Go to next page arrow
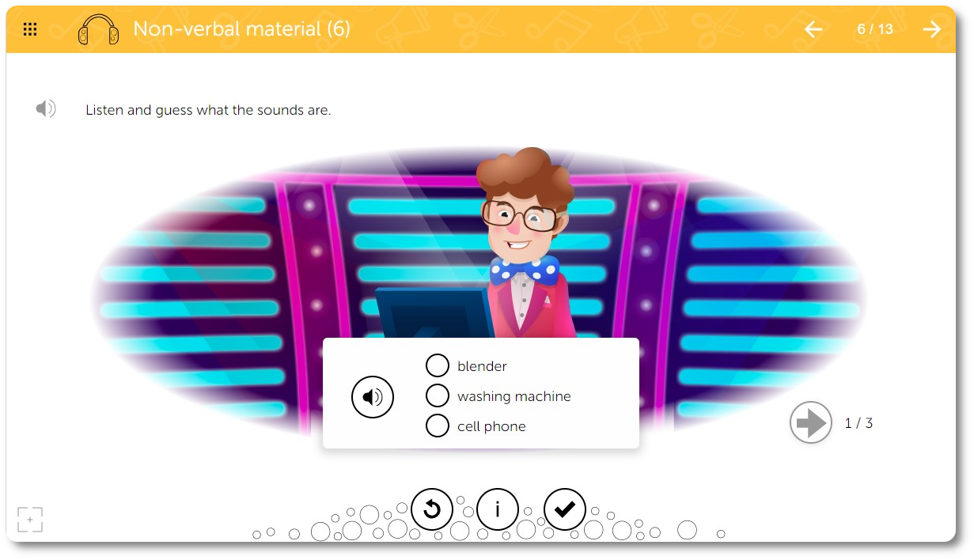Screen dimensions: 974x560 932,29
